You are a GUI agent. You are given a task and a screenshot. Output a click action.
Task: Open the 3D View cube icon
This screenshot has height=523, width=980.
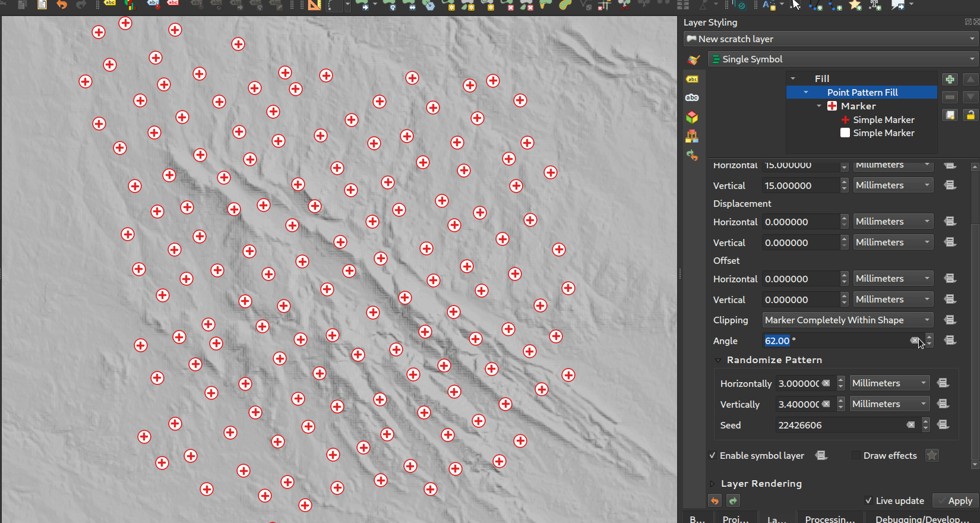coord(692,117)
